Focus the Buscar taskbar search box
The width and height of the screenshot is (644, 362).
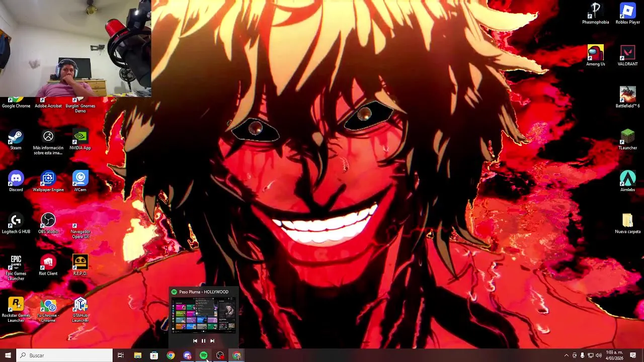click(64, 355)
